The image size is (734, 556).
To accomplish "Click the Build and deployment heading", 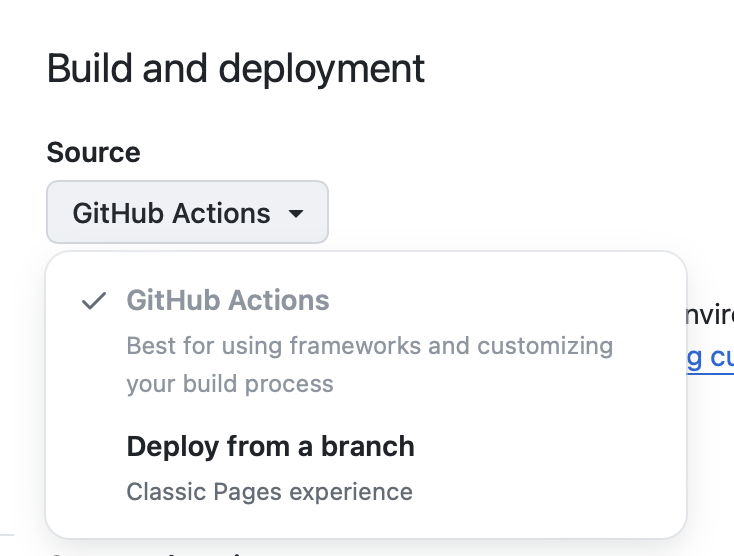I will [236, 68].
